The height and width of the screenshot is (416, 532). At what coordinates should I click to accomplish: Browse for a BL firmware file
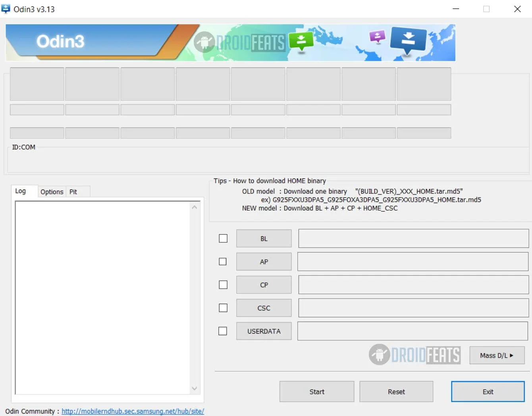(x=264, y=238)
